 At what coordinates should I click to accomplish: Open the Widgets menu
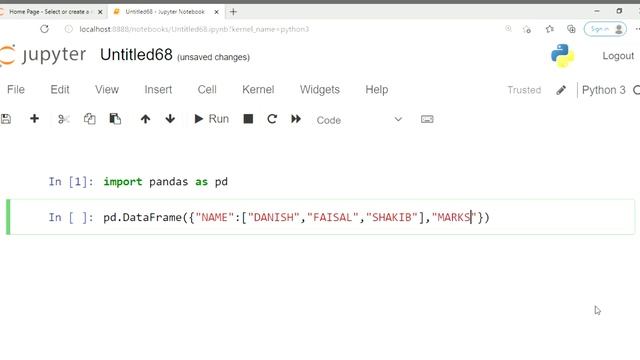[320, 89]
